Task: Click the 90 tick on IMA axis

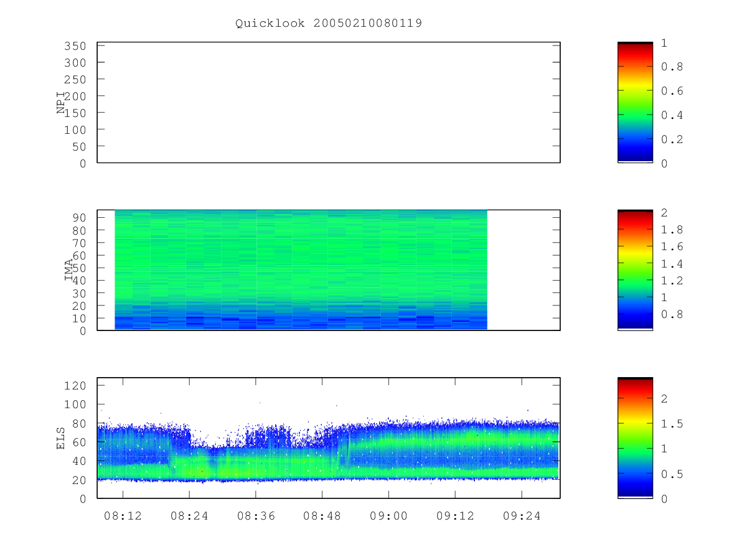Action: click(x=78, y=217)
